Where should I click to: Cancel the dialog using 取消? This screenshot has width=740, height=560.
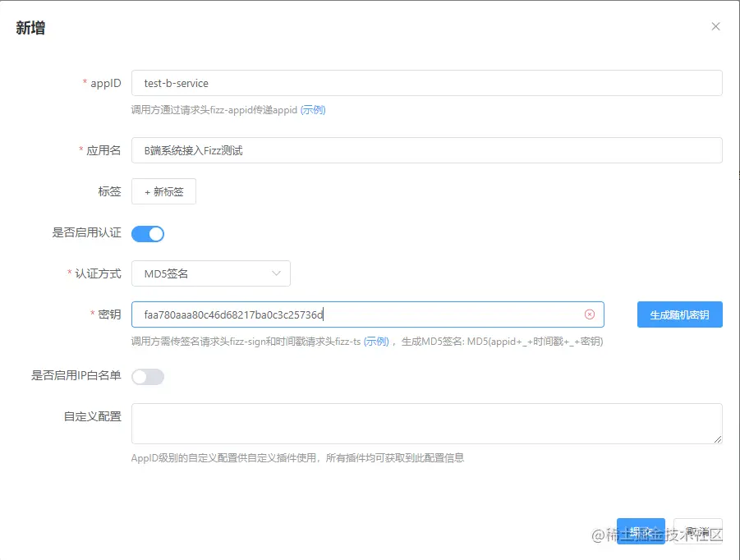[699, 531]
